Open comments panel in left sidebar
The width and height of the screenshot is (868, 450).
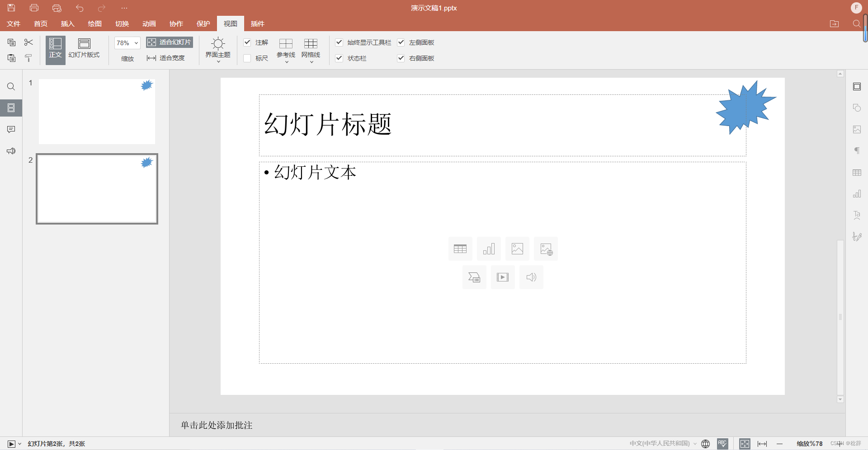pyautogui.click(x=11, y=130)
